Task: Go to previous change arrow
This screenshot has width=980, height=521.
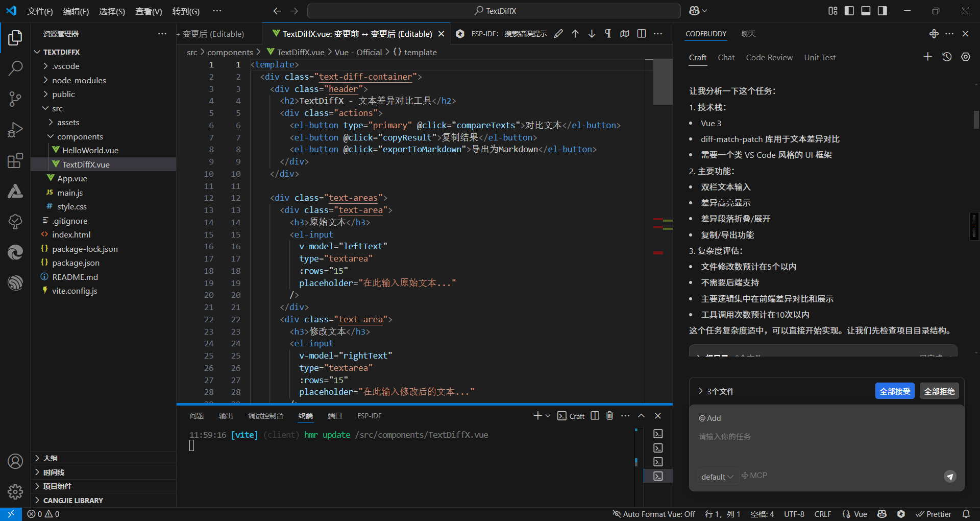Action: point(575,34)
